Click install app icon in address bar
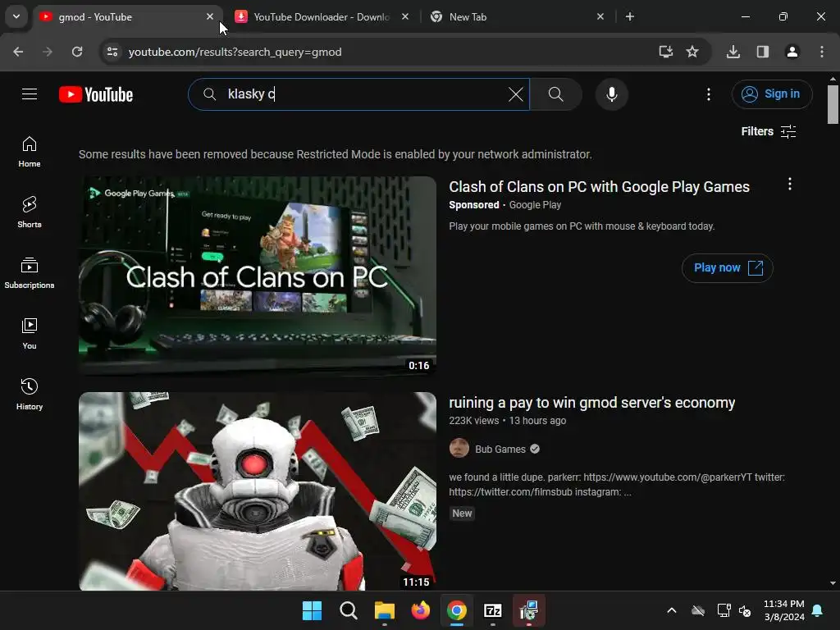The height and width of the screenshot is (630, 840). (x=665, y=52)
